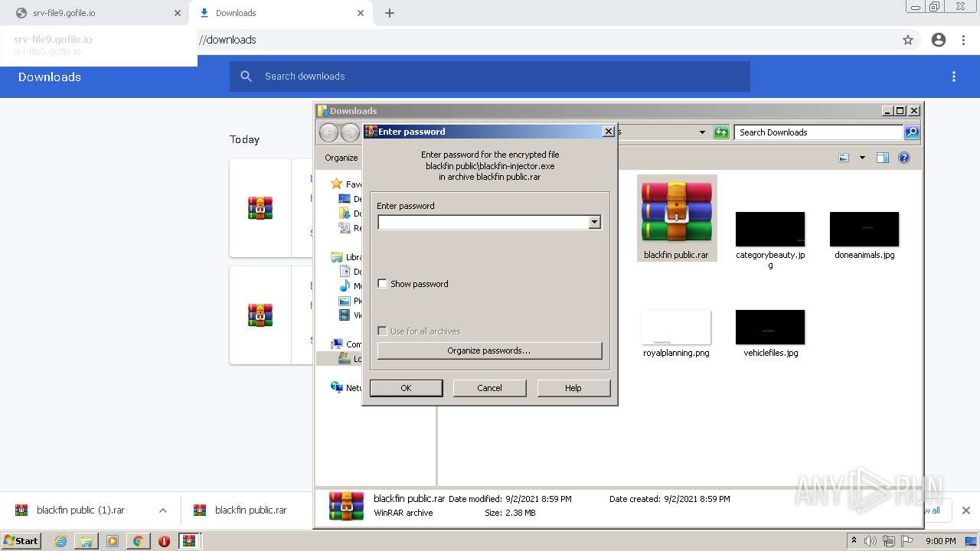Select the royalplanning.png thumbnail
Viewport: 980px width, 551px height.
click(x=677, y=327)
